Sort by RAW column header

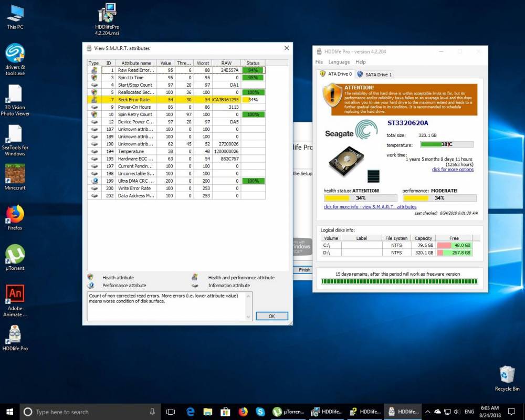(x=226, y=63)
